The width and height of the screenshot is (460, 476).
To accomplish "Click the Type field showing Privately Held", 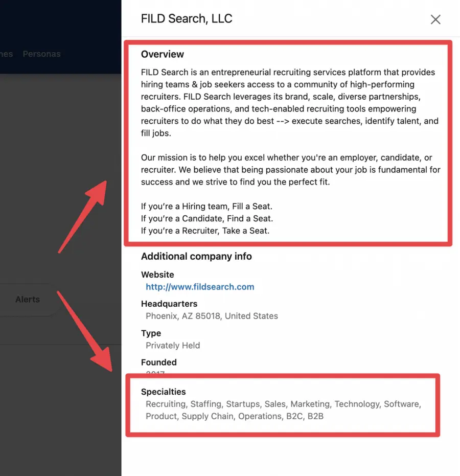I will pyautogui.click(x=151, y=333).
